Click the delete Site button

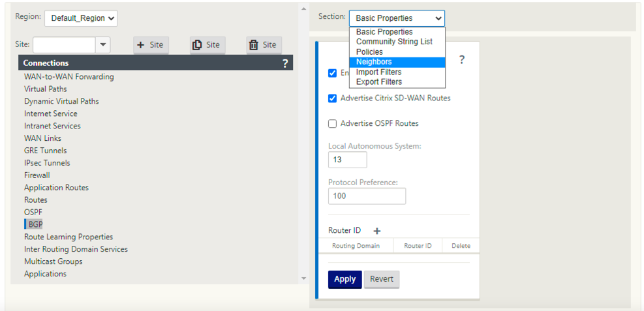click(264, 45)
